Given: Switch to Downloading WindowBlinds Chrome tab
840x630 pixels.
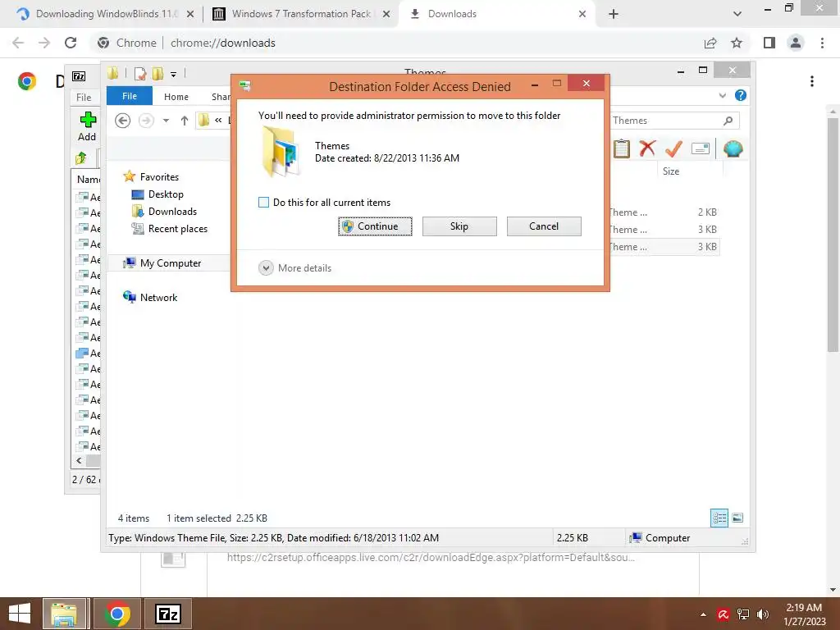Looking at the screenshot, I should [107, 14].
